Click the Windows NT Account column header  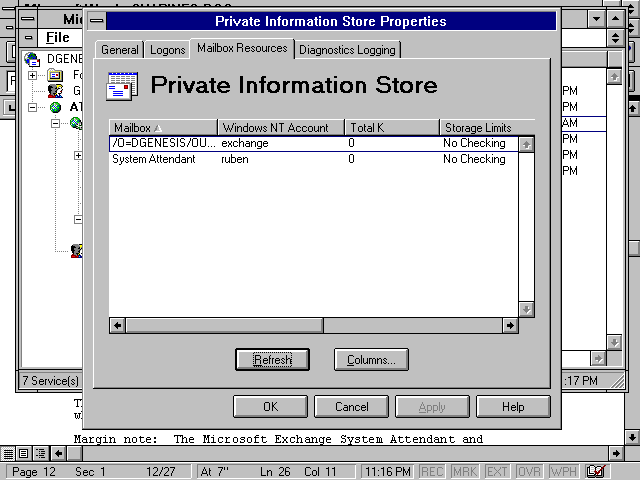click(281, 128)
